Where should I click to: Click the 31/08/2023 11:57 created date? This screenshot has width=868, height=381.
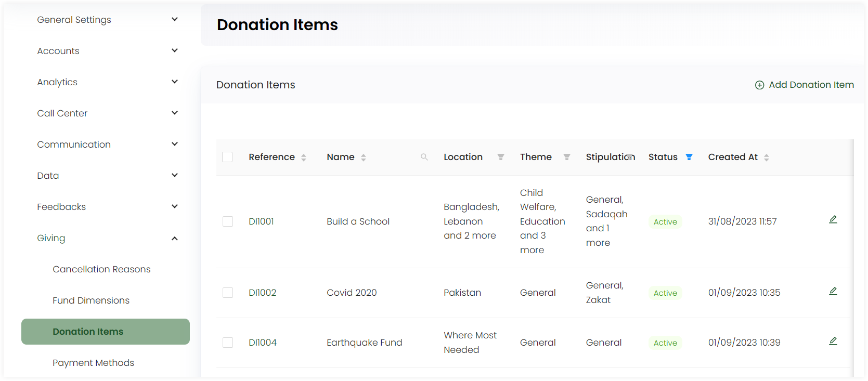click(x=742, y=221)
